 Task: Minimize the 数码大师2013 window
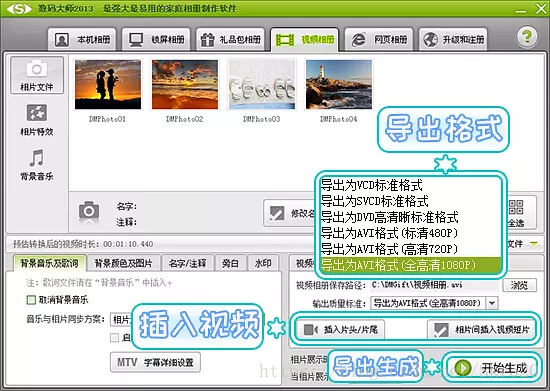(521, 11)
